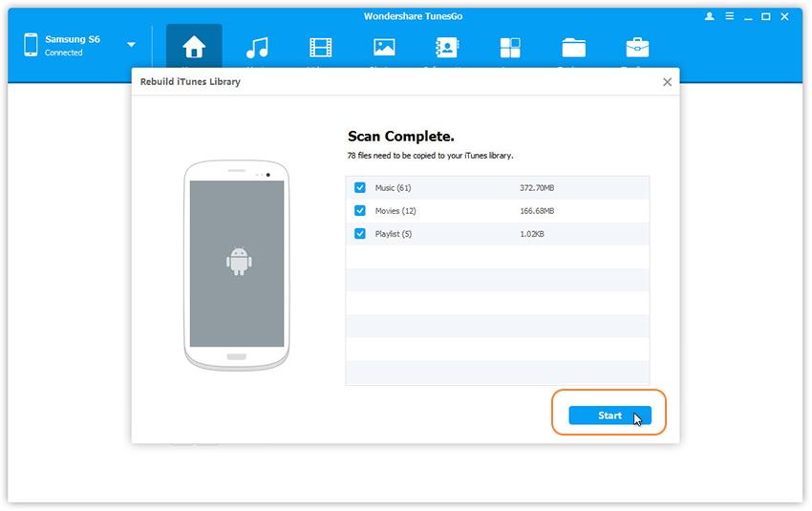Screen dimensions: 812x511
Task: Click the Android phone preview image
Action: [x=237, y=265]
